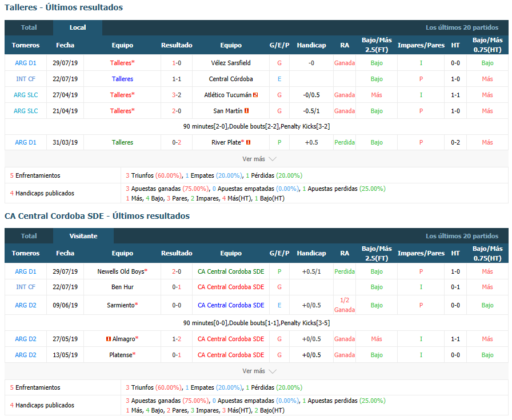Open ARG D1 link for 31/03/19 match
Image resolution: width=512 pixels, height=420 pixels.
(26, 142)
